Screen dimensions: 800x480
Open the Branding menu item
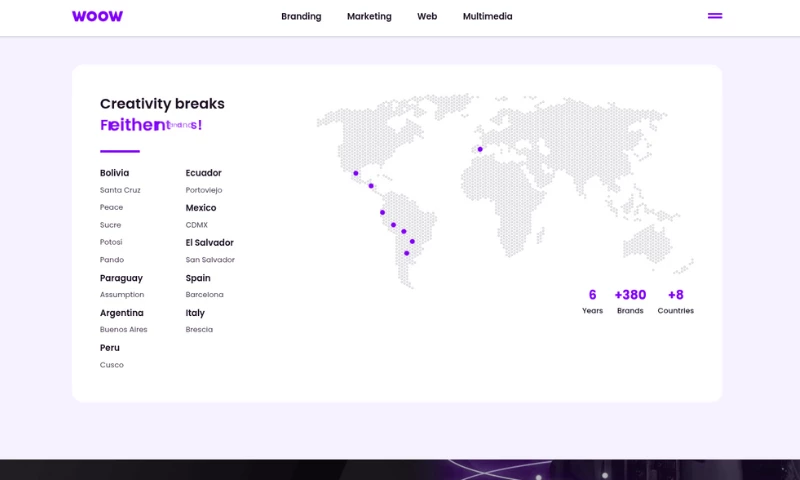point(301,16)
